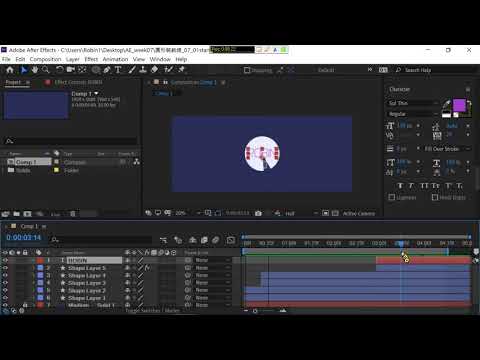
Task: Enable Frame Blending in the timeline
Action: point(204,240)
